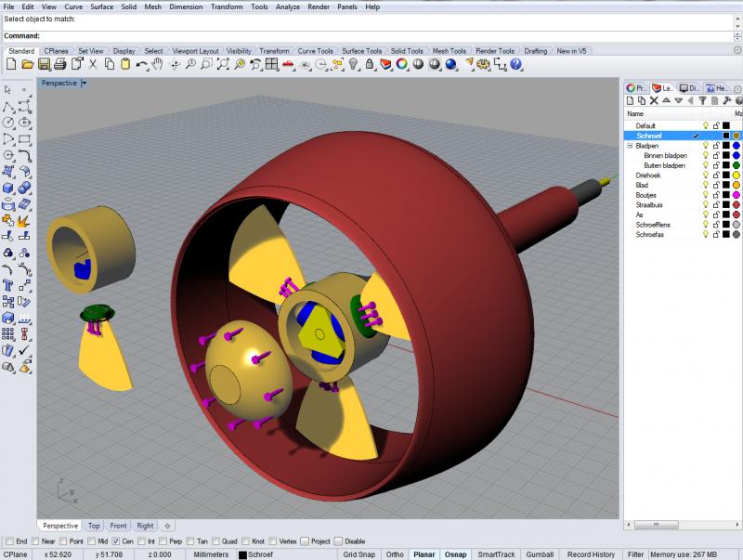Click the Paste clipboard icon

pos(125,64)
